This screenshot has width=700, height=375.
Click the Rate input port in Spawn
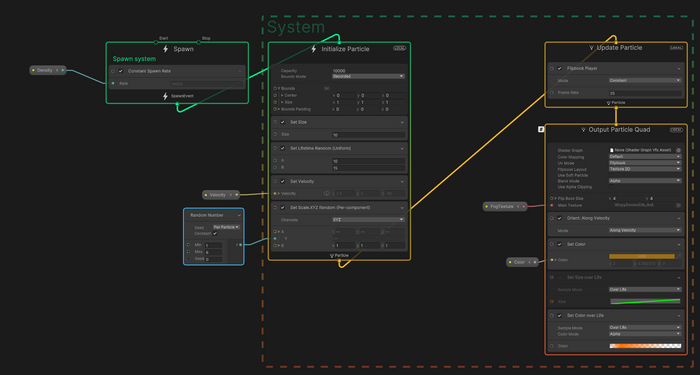tap(113, 83)
